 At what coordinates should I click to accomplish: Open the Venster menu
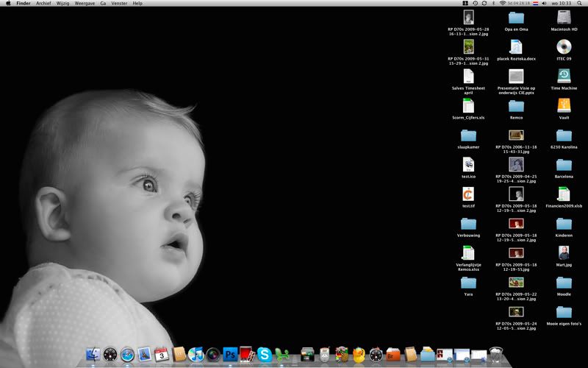point(119,3)
